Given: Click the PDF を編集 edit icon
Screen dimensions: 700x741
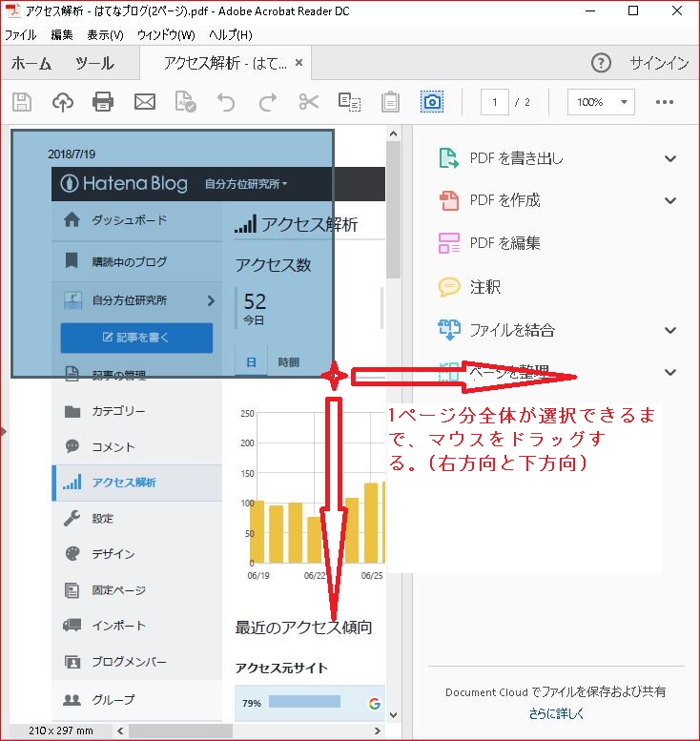Looking at the screenshot, I should [448, 243].
